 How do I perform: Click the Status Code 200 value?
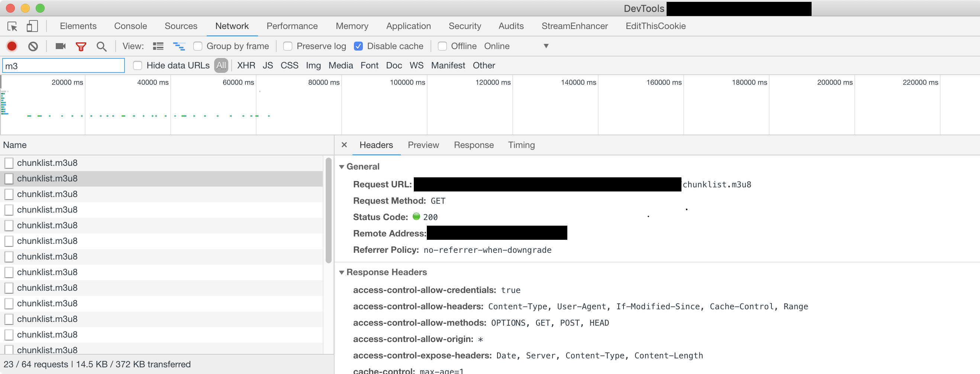[430, 217]
